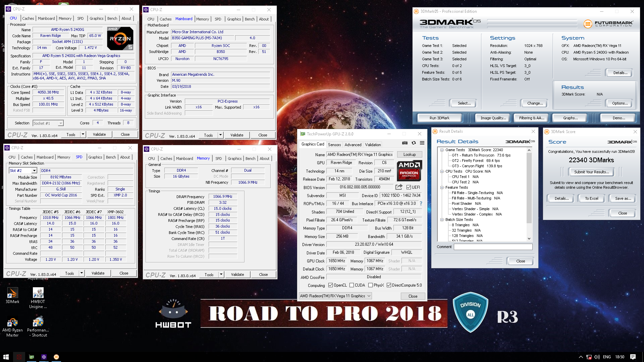Toggle the UEFI checkbox in GPU-Z
Image resolution: width=644 pixels, height=362 pixels.
tap(409, 187)
